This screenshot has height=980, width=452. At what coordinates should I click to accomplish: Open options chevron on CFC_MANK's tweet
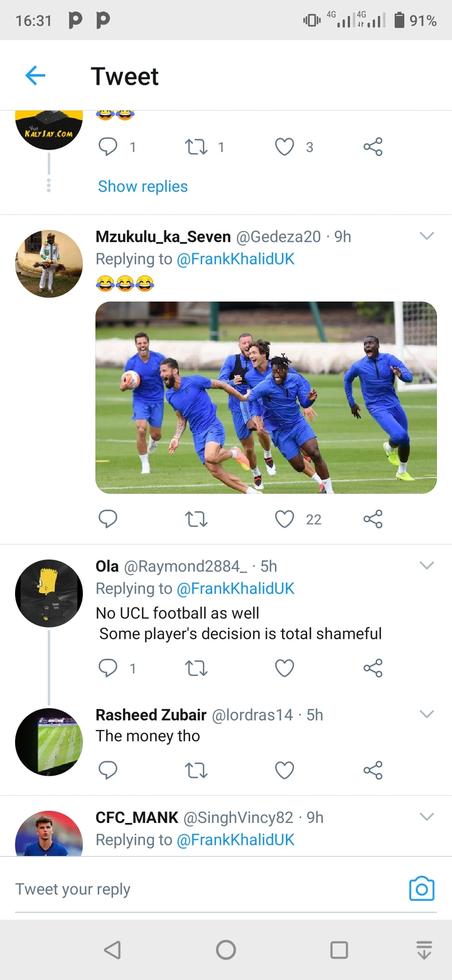pos(427,817)
